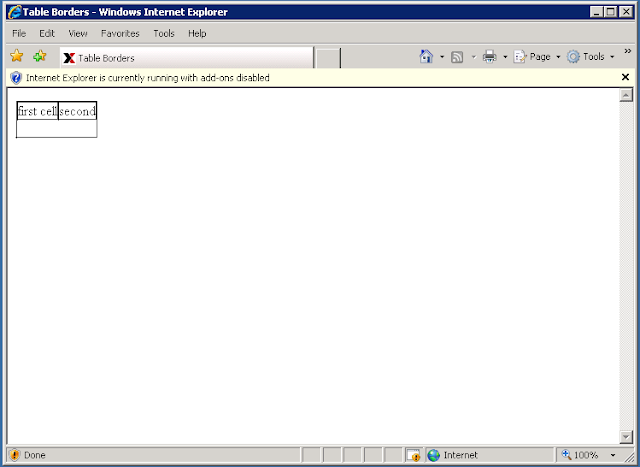Click the 'Done' status bar text
This screenshot has width=640, height=467.
click(x=35, y=455)
